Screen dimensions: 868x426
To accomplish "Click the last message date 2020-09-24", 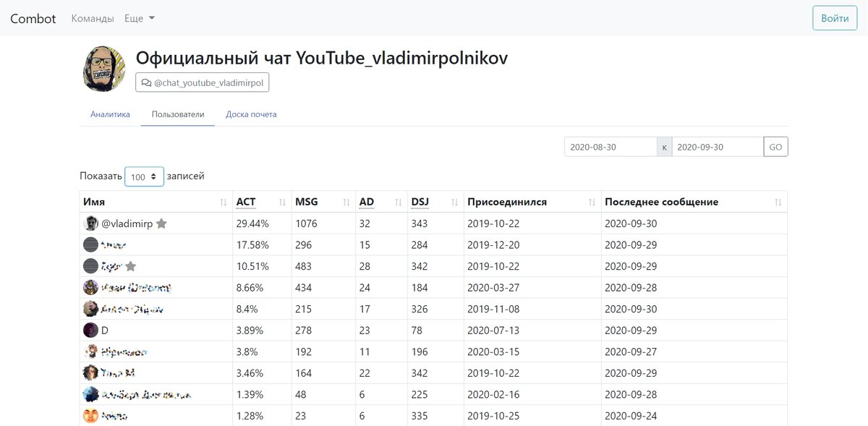I will (x=631, y=417).
